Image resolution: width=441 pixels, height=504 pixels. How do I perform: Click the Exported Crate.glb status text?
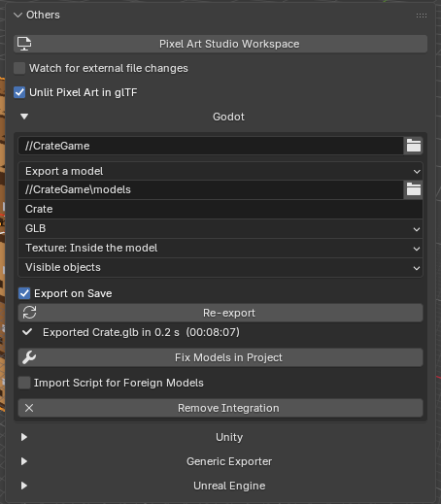(141, 332)
